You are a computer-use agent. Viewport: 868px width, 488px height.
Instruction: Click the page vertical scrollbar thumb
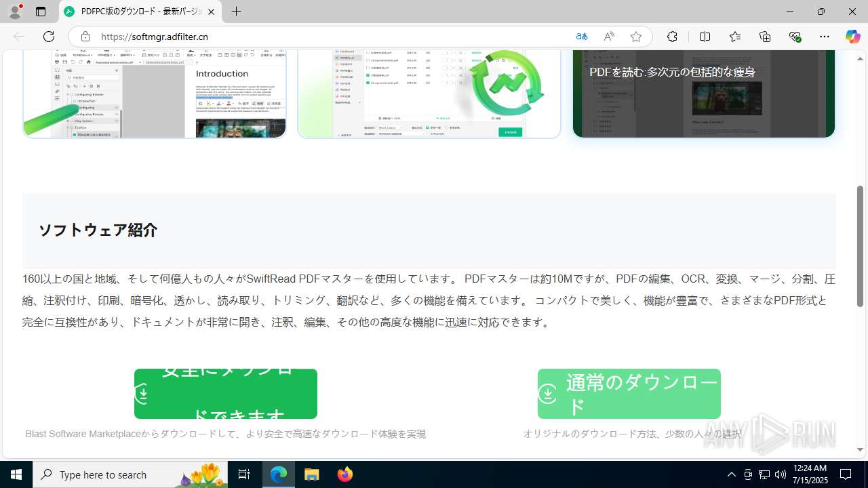(860, 246)
